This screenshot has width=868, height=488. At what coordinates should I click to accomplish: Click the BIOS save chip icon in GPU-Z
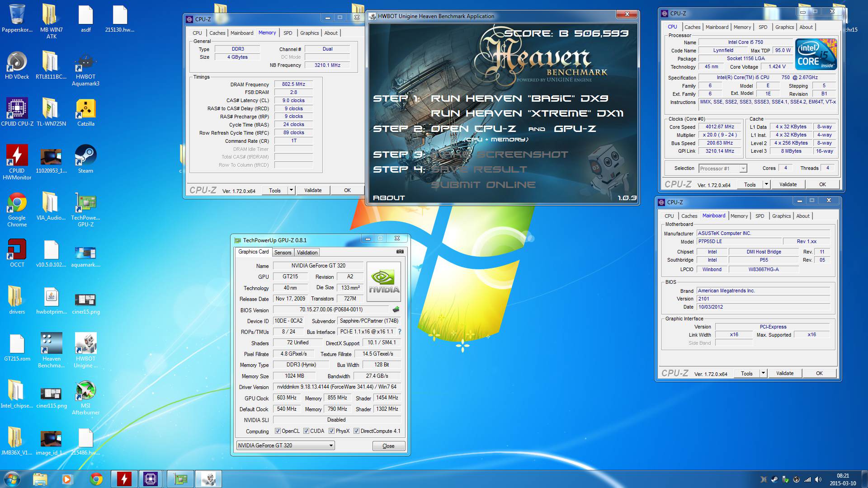point(396,310)
